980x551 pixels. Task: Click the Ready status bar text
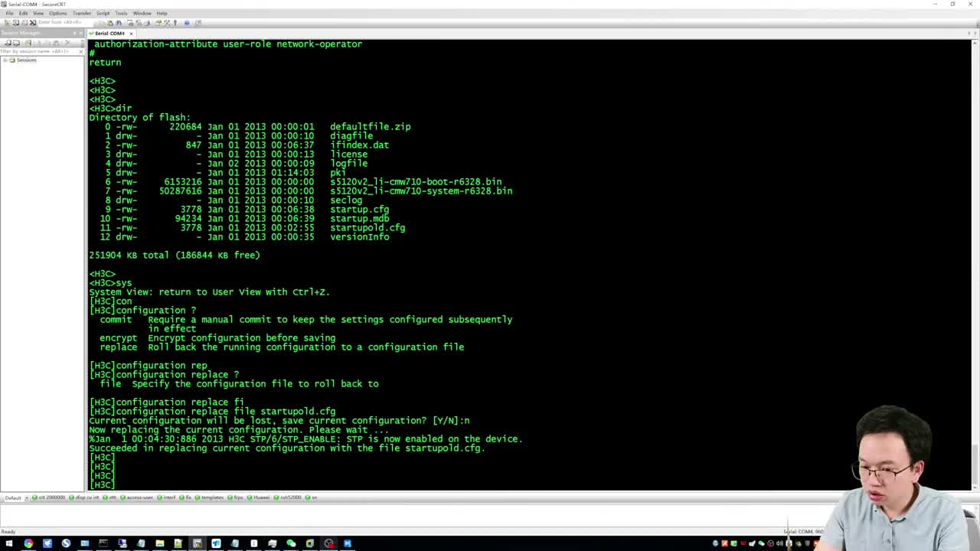8,532
